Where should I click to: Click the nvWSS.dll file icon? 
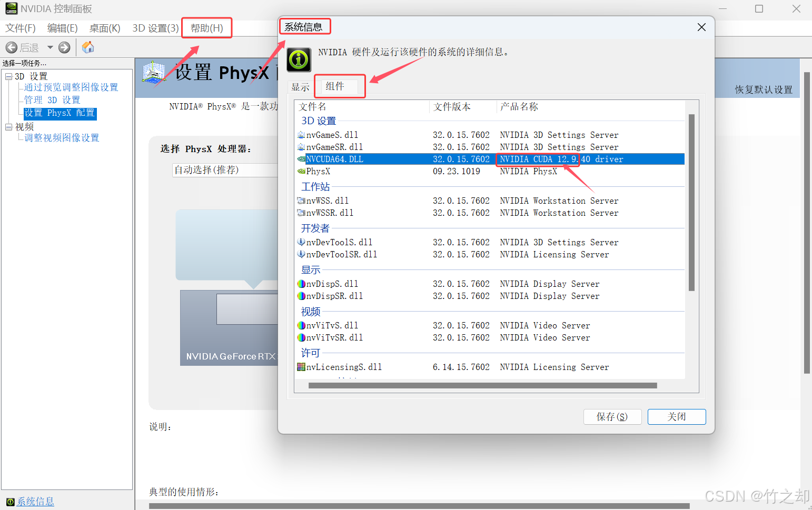pyautogui.click(x=301, y=201)
